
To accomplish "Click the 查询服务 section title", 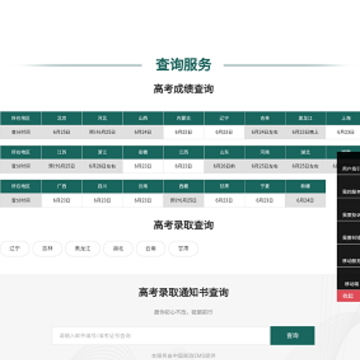I will click(183, 65).
